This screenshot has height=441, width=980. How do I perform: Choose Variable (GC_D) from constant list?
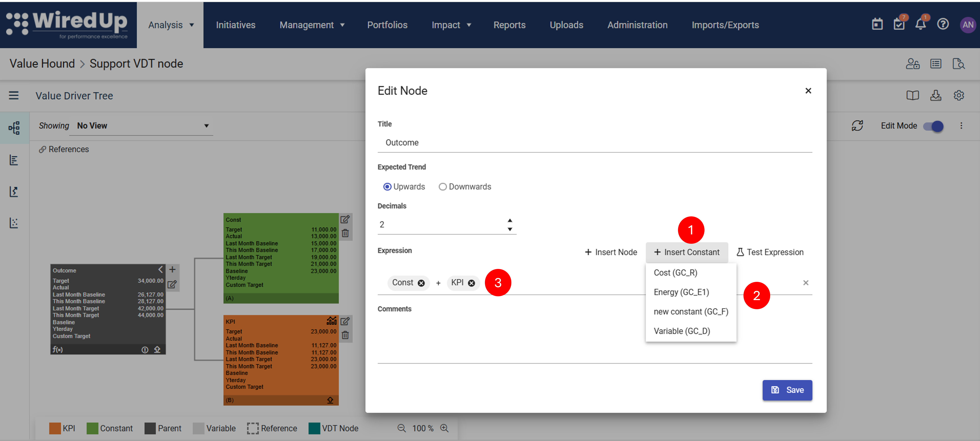click(690, 331)
